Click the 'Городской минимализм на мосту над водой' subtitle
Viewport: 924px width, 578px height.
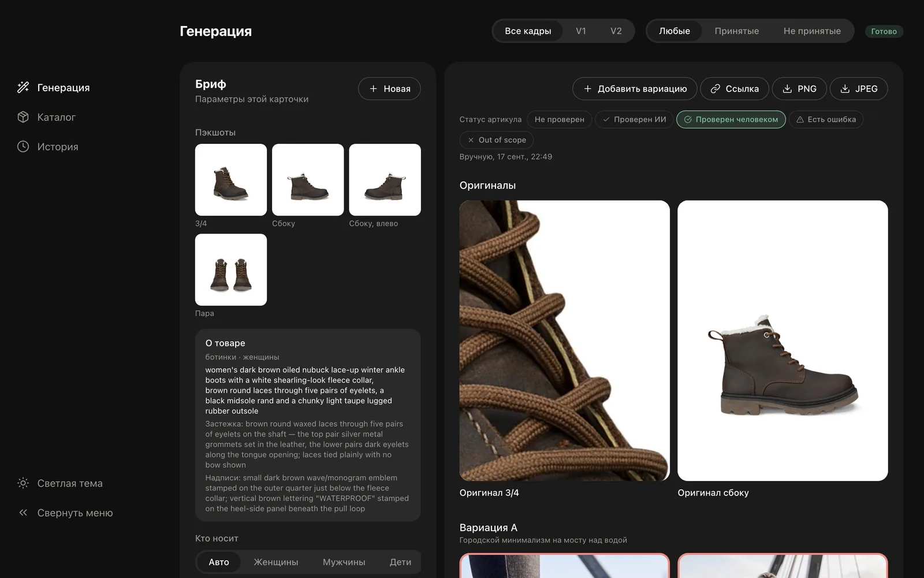click(x=543, y=540)
